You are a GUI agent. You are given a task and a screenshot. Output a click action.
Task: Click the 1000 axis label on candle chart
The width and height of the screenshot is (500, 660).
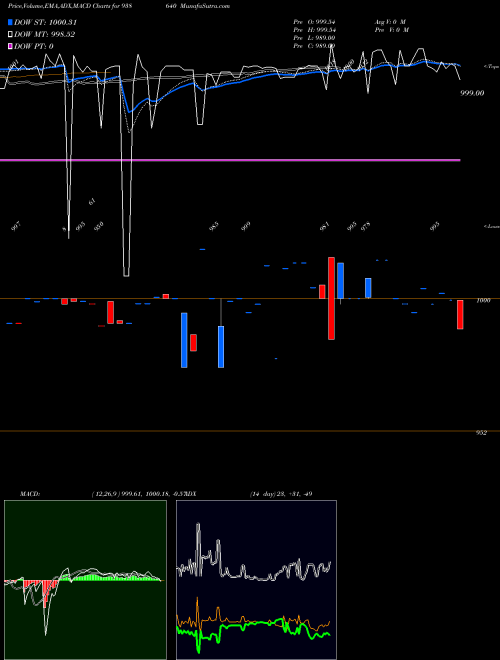coord(484,301)
